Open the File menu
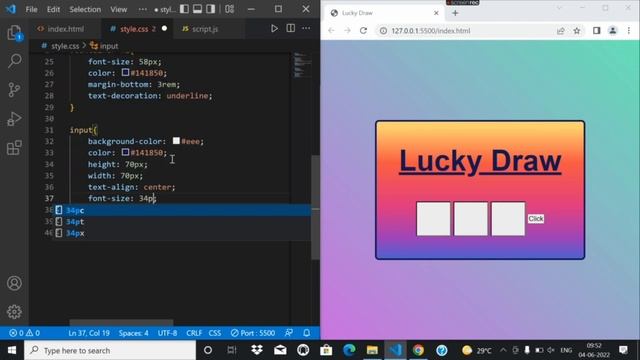This screenshot has height=360, width=640. coord(31,9)
